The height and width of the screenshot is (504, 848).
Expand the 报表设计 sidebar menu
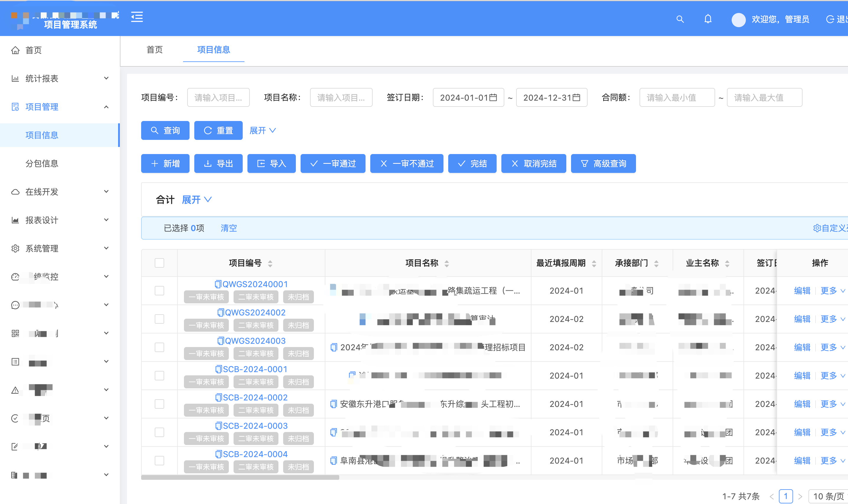coord(106,220)
